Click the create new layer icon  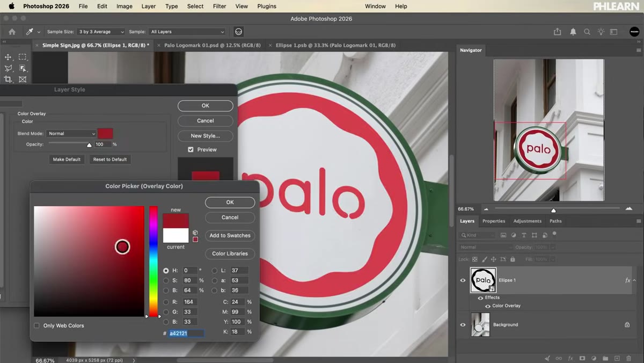point(617,358)
